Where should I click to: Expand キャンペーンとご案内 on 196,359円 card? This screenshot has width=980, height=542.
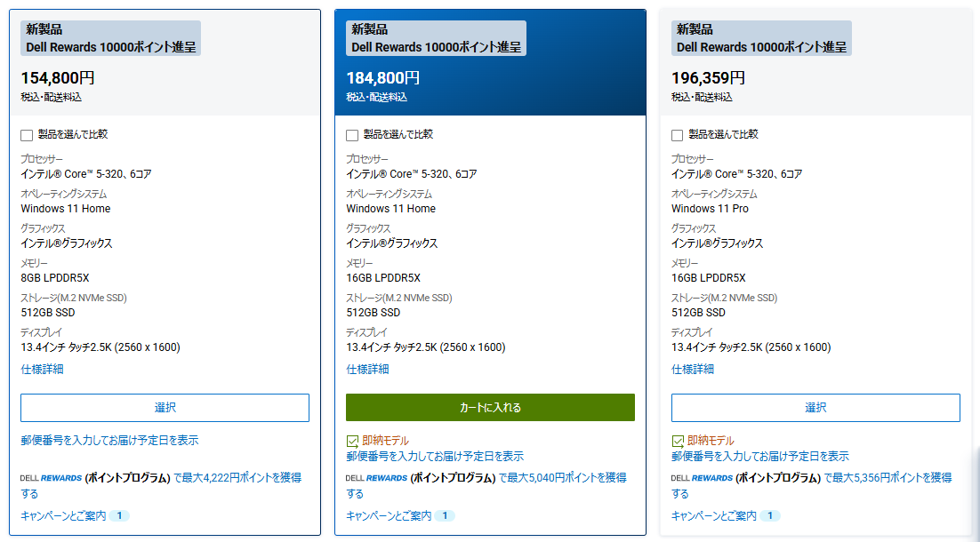coord(714,515)
